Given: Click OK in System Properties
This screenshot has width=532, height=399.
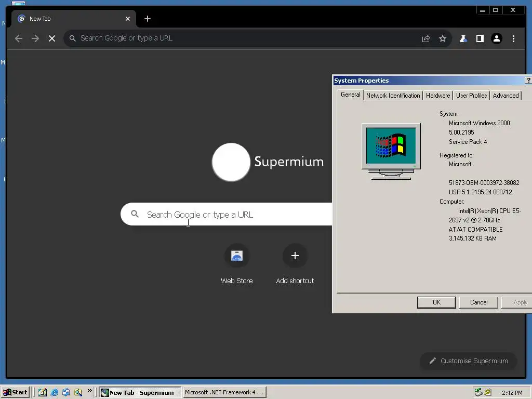Looking at the screenshot, I should (x=436, y=302).
